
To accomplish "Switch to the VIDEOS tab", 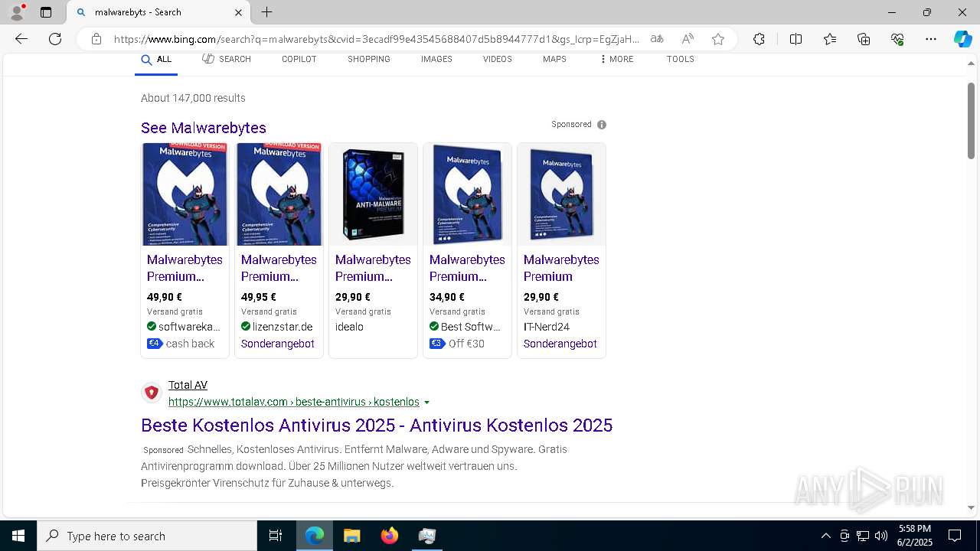I will tap(498, 59).
